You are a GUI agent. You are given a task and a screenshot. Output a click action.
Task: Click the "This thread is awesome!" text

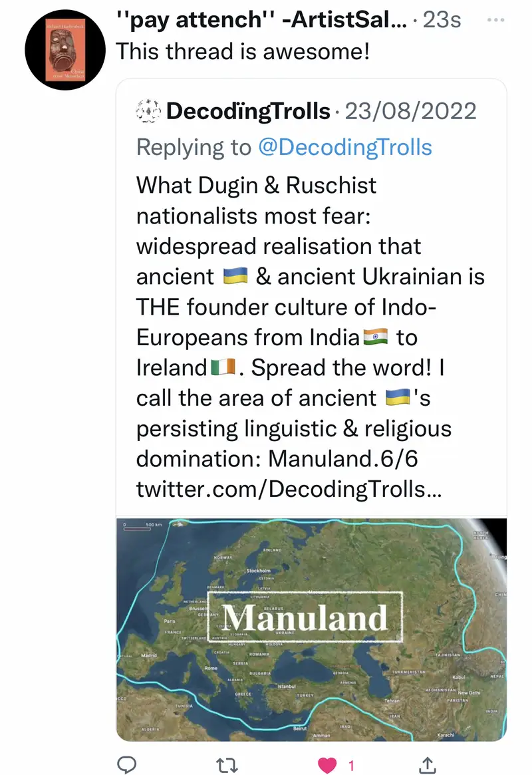pos(243,51)
